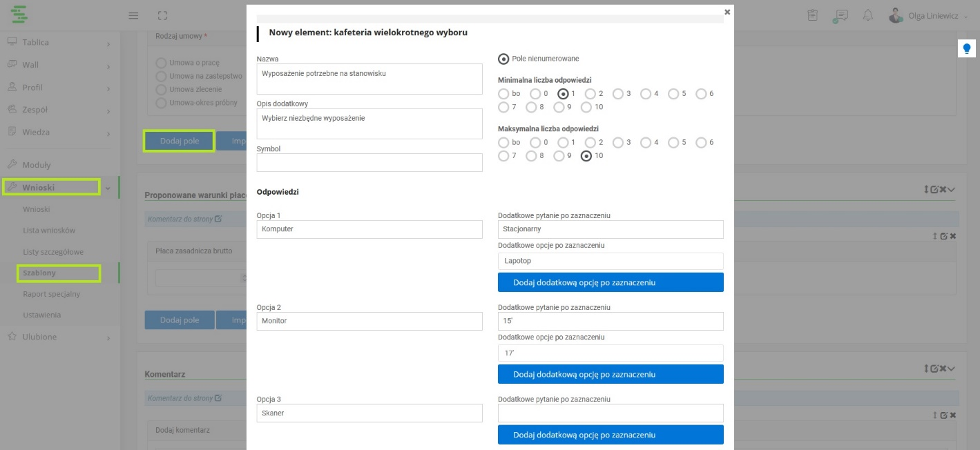Select 'bo' under Minimalna liczba odpowiedzi

tap(503, 94)
